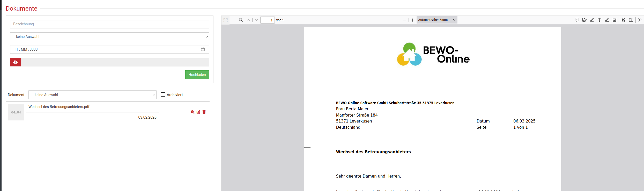Screen dimensions: 644x191
Task: Click the add image tool in PDF toolbar
Action: (x=615, y=20)
